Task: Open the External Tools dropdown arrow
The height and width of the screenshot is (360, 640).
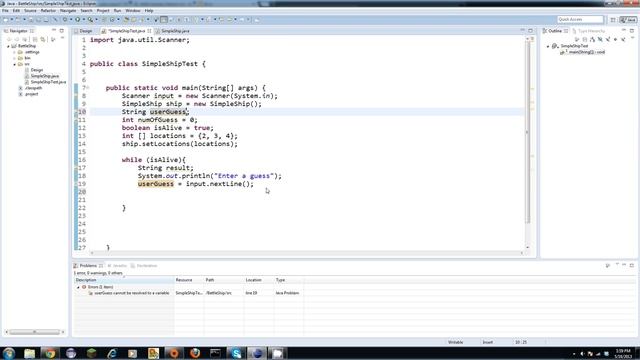Action: (96, 20)
